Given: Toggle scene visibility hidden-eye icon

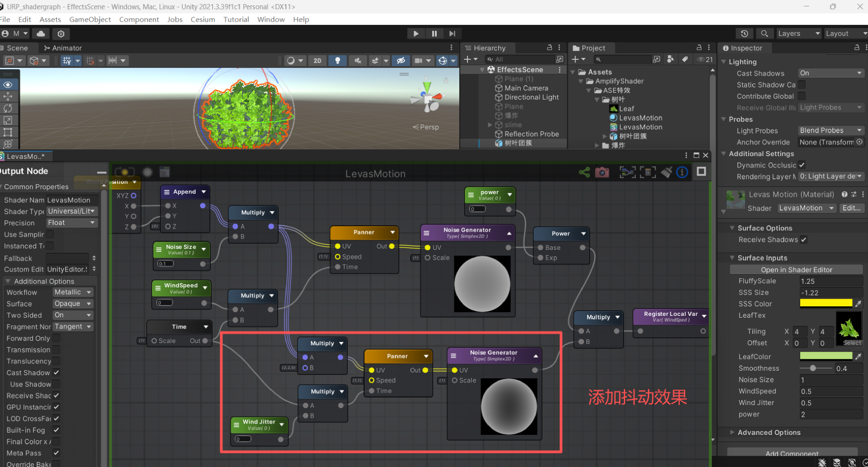Looking at the screenshot, I should [401, 61].
